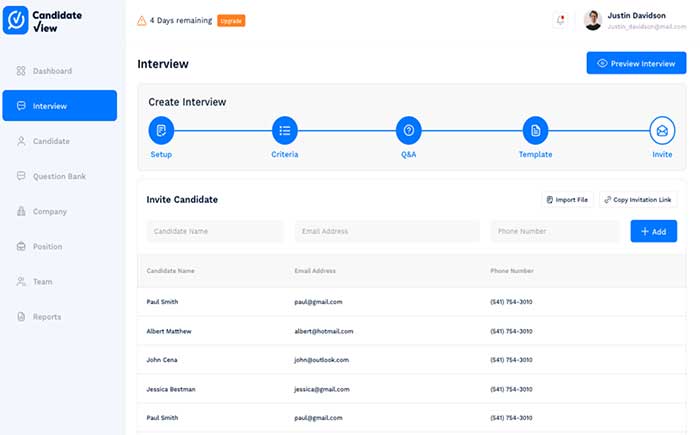Viewport: 700px width, 435px height.
Task: Click the Team people icon
Action: click(21, 281)
